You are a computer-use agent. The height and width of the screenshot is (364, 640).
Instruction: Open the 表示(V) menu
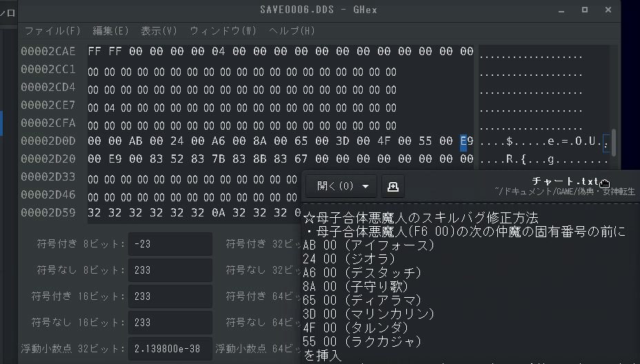(159, 31)
